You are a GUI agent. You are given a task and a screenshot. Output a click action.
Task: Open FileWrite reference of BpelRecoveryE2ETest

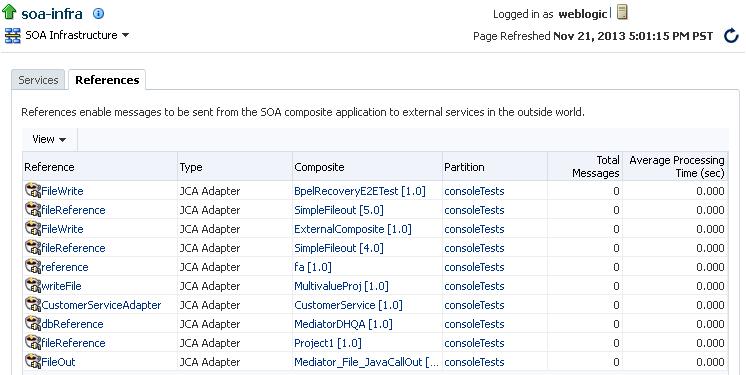coord(62,191)
